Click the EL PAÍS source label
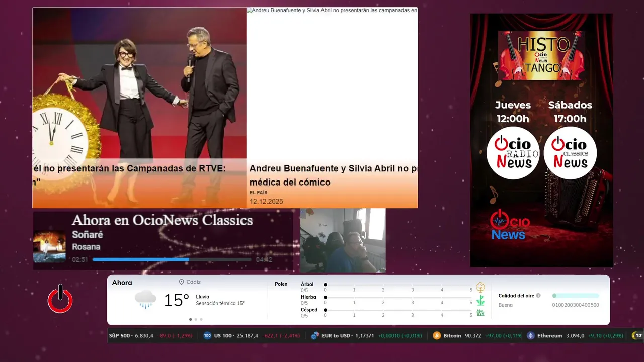 (258, 193)
